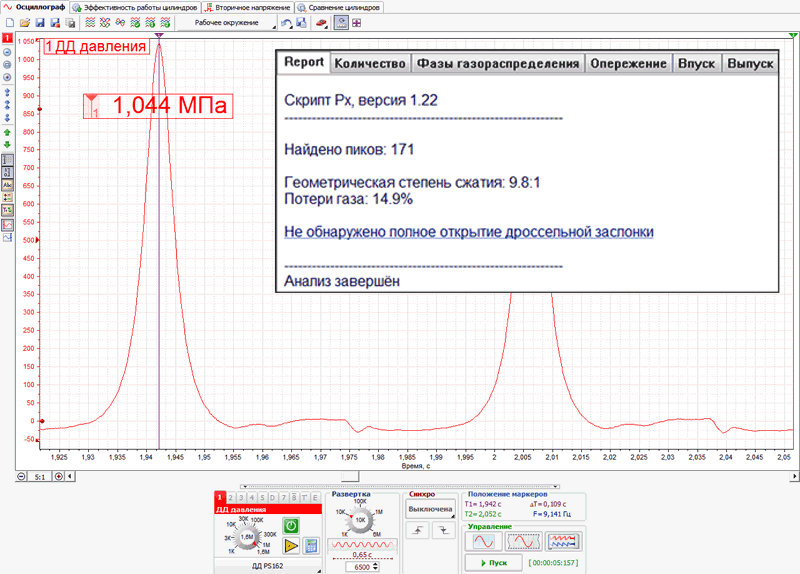
Task: Toggle the channel 1 red indicator on left
Action: point(7,38)
